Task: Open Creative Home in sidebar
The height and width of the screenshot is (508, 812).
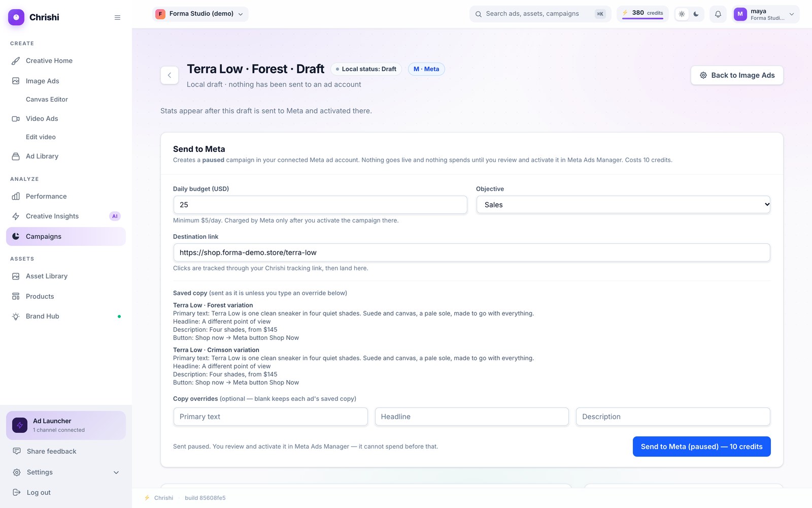Action: (x=66, y=61)
